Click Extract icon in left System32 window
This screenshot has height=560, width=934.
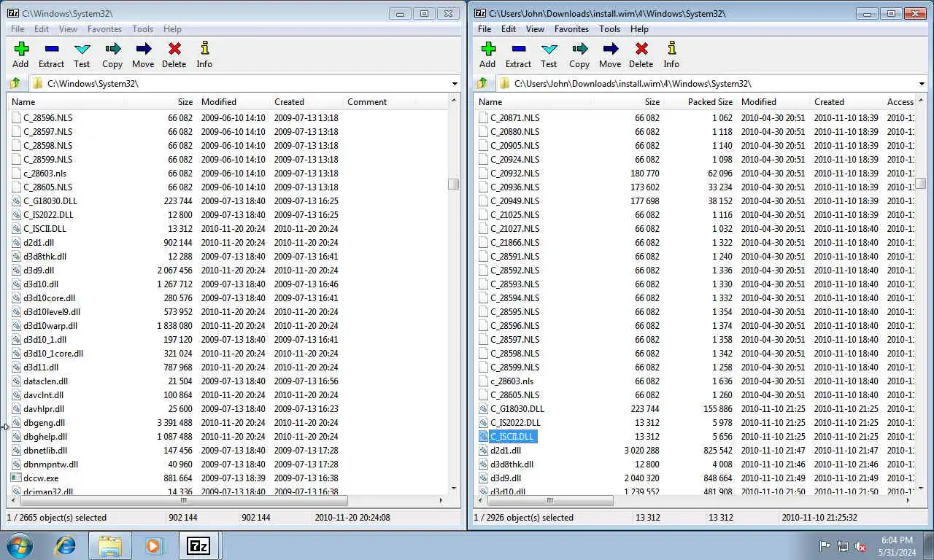click(x=51, y=49)
